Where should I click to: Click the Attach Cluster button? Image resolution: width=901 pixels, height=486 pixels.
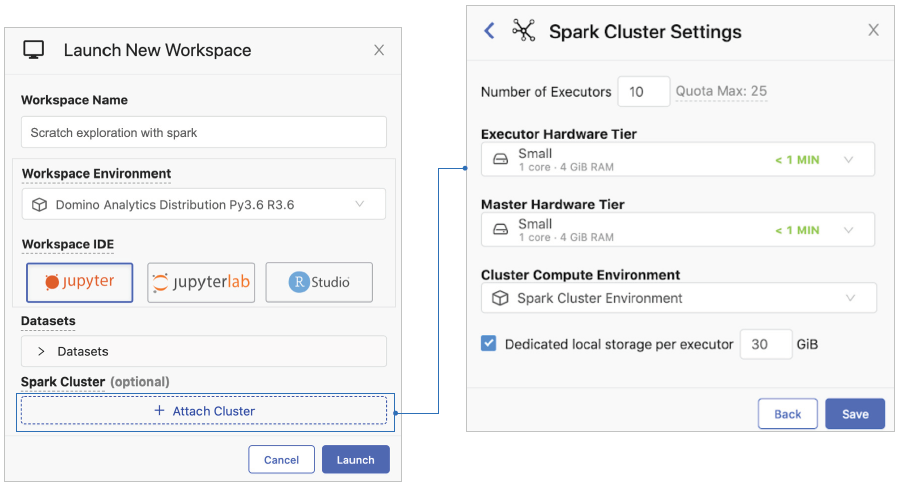click(x=204, y=411)
